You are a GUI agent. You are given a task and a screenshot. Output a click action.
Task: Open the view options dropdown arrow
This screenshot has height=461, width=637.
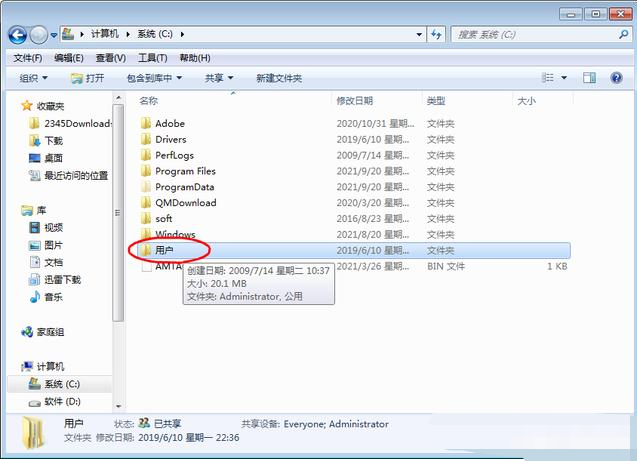coord(565,78)
